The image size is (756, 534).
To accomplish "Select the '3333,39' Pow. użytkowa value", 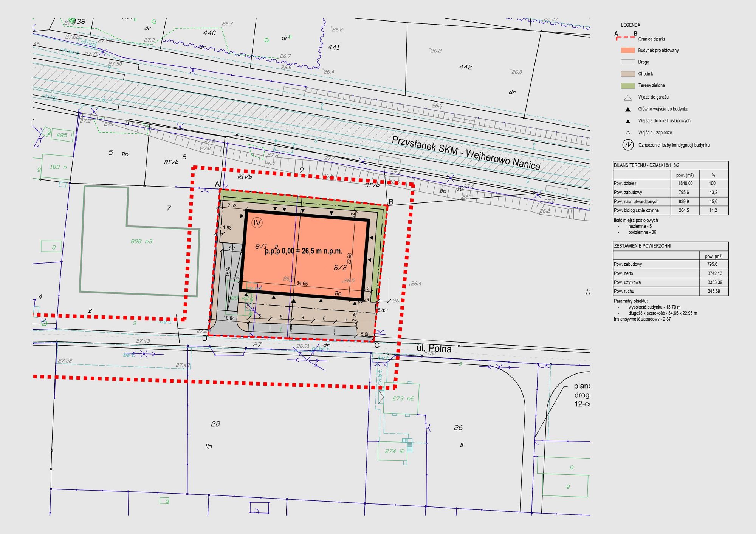I will coord(715,282).
